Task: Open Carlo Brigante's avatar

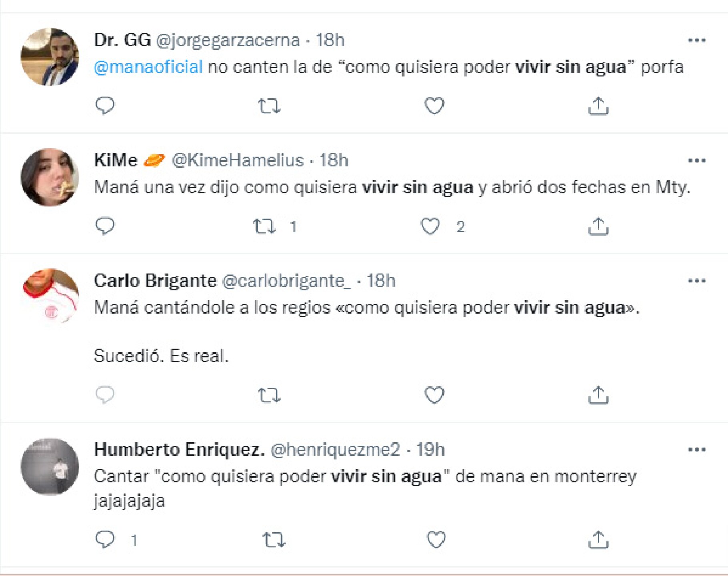Action: tap(50, 297)
